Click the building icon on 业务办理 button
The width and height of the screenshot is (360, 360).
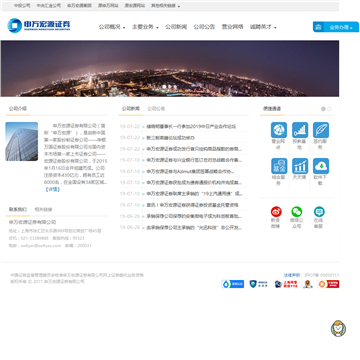click(x=318, y=27)
